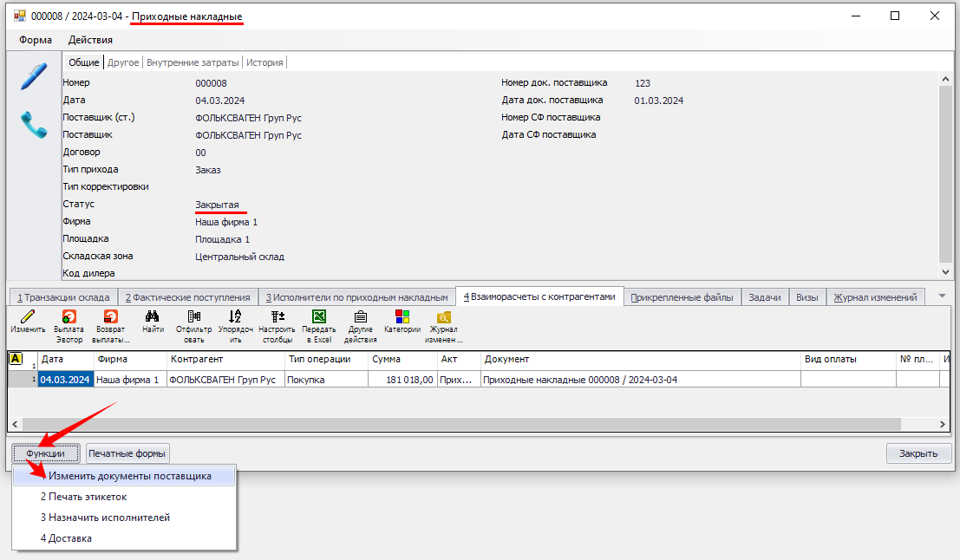Open the Другие действия toolbar icon
The height and width of the screenshot is (560, 960).
tap(360, 318)
